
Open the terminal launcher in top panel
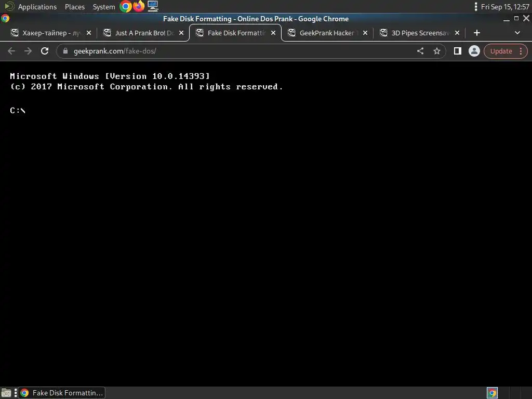coord(153,6)
